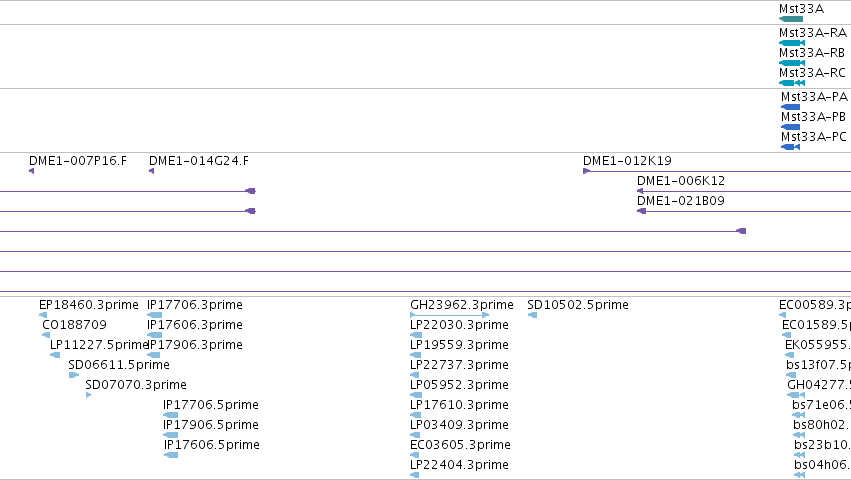Click the SD06611.5prime arrow glyph
Screen dimensions: 851x480
coord(74,375)
